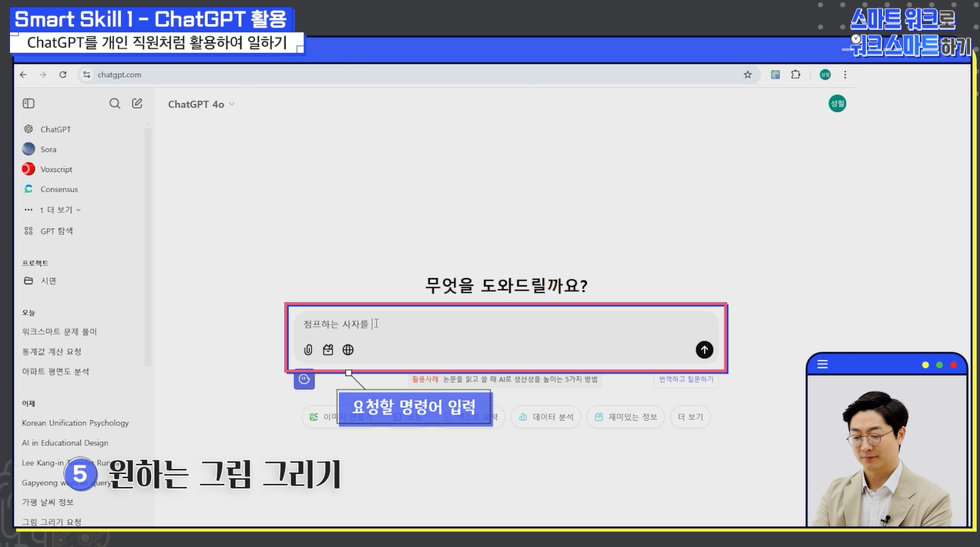Viewport: 980px width, 547px height.
Task: Send the message with the arrow button
Action: (x=704, y=350)
